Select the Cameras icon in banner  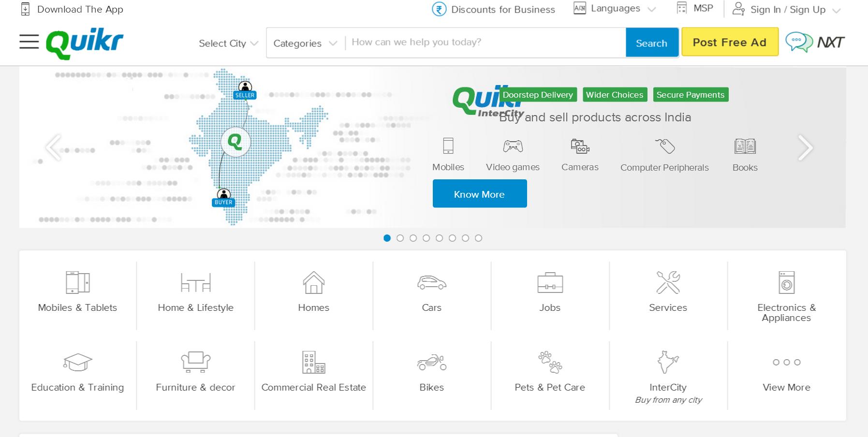tap(580, 146)
